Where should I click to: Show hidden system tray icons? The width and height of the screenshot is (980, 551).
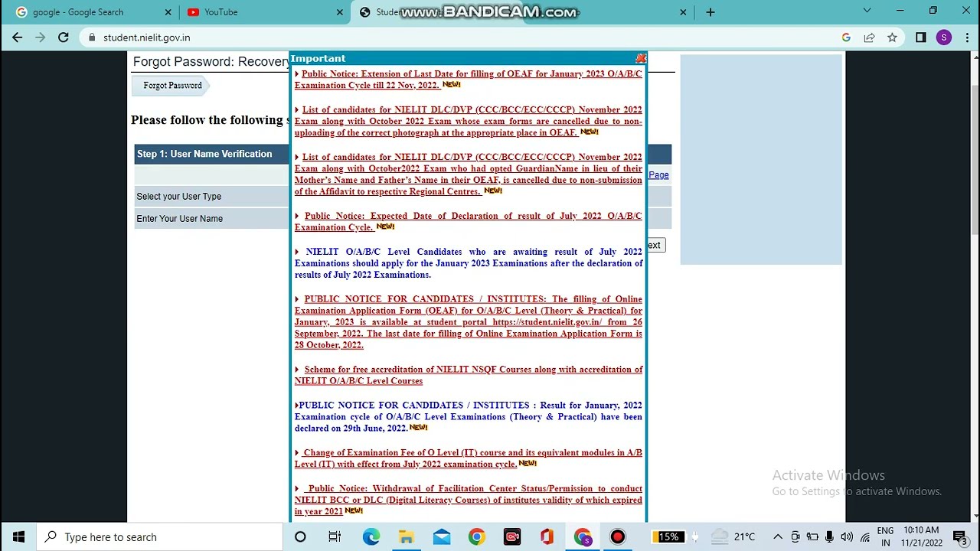coord(777,537)
